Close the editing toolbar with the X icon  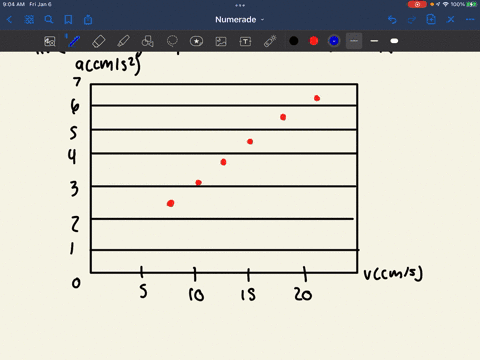pos(451,20)
